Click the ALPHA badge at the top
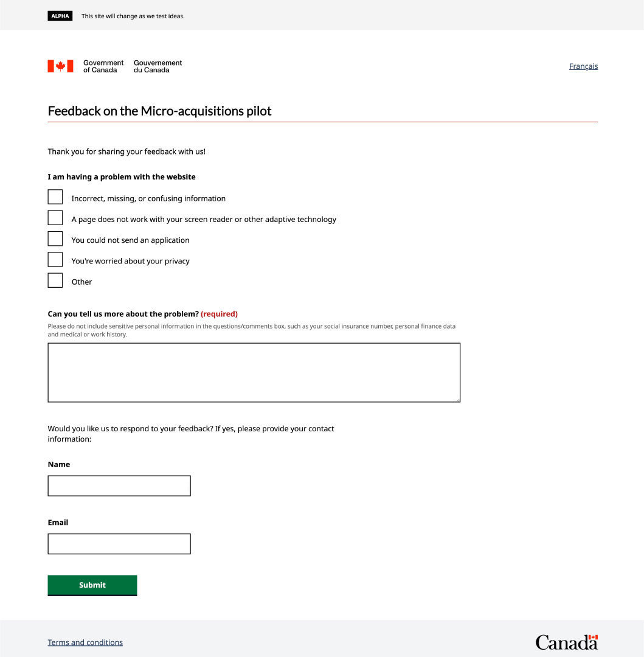 [60, 16]
